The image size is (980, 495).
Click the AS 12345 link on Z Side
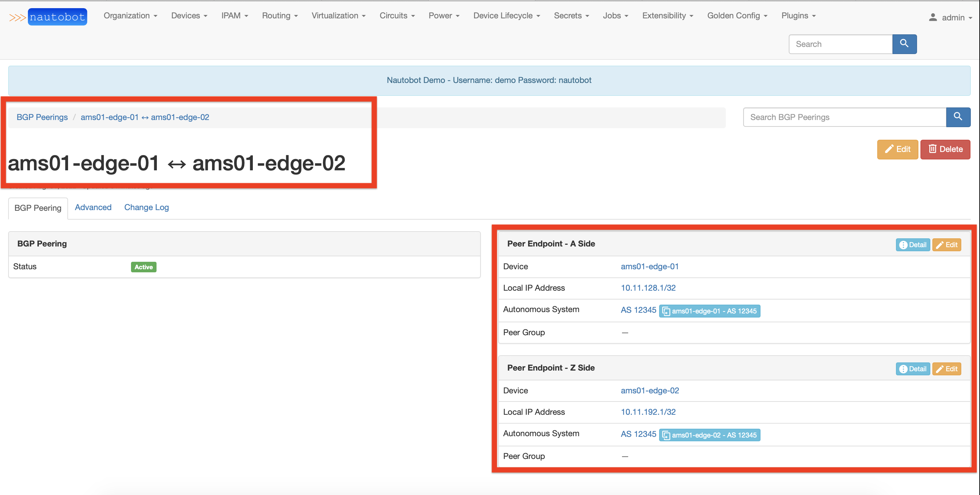638,433
